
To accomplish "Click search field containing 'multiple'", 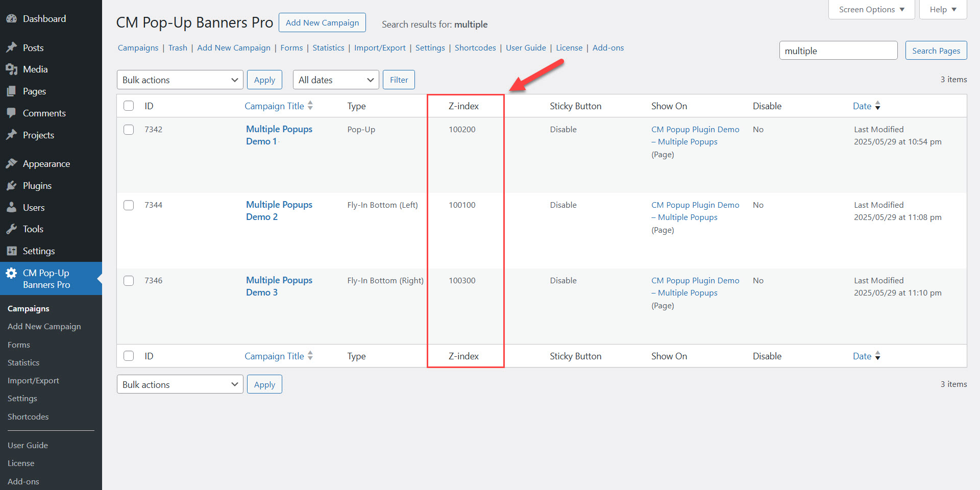I will [x=838, y=51].
